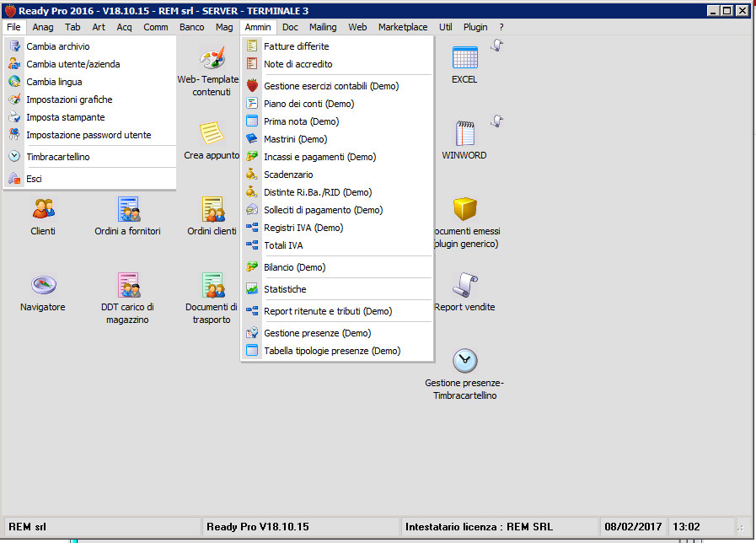Launch the EXCEL spreadsheet icon
Screen dimensions: 756x543
(x=464, y=57)
